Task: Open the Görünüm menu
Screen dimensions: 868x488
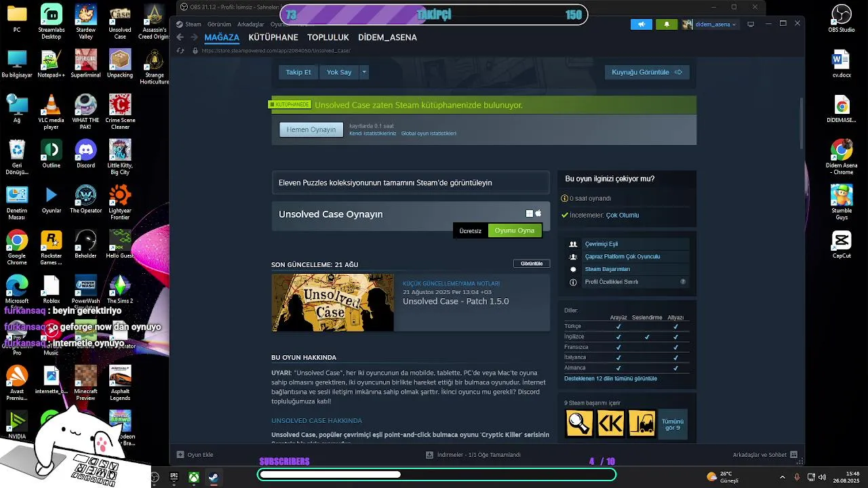Action: (x=219, y=24)
